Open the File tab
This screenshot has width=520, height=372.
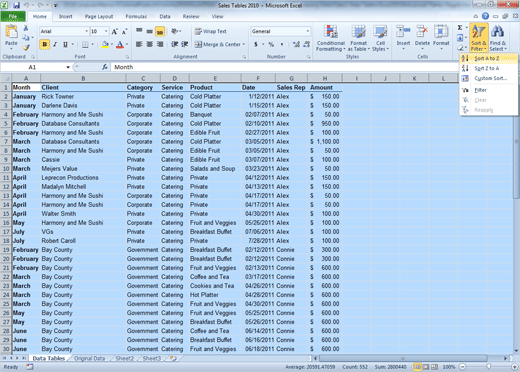pos(13,16)
